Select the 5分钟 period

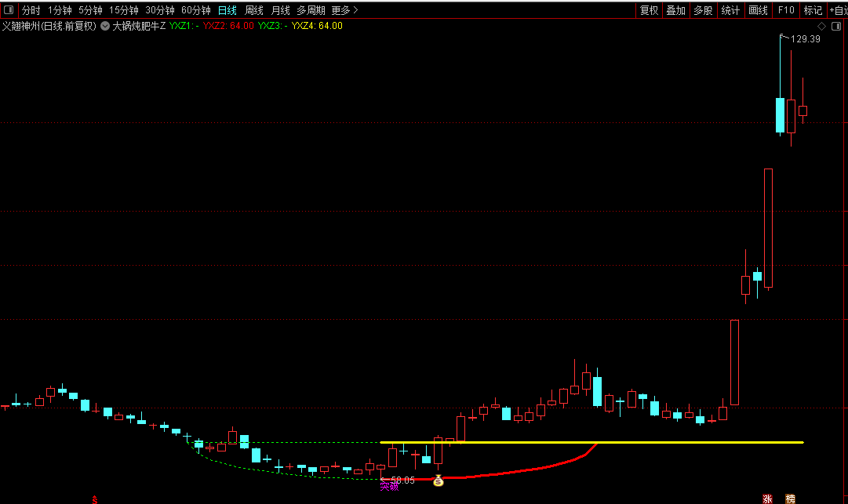coord(90,10)
